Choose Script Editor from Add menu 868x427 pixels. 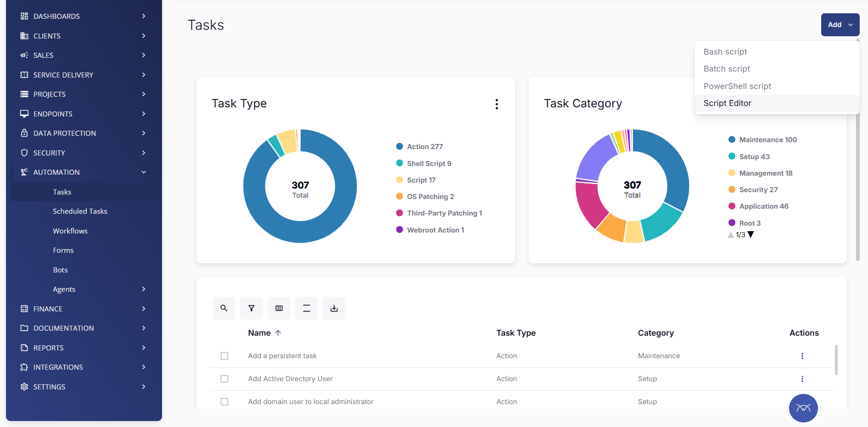[777, 103]
